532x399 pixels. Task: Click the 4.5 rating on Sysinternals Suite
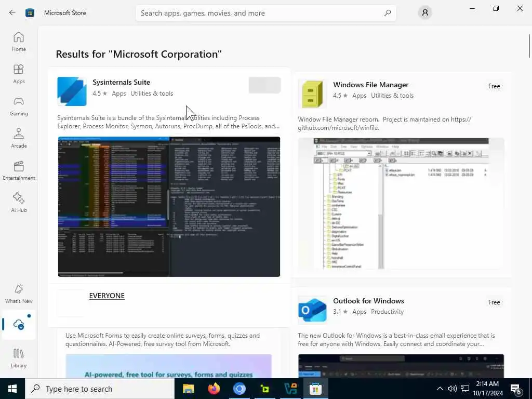click(100, 94)
